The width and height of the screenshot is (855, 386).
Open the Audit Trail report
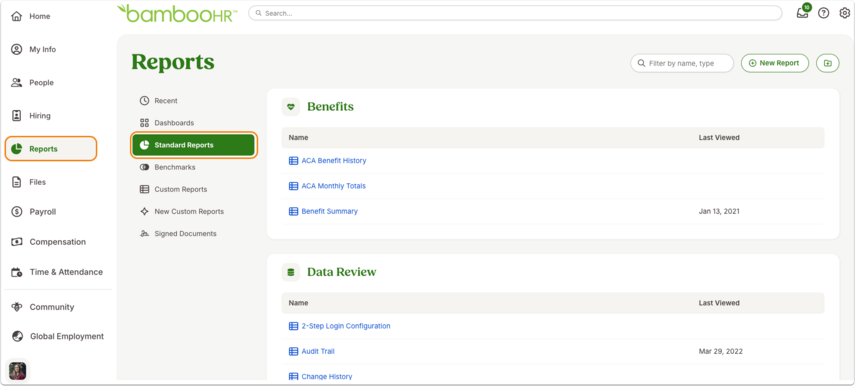318,352
